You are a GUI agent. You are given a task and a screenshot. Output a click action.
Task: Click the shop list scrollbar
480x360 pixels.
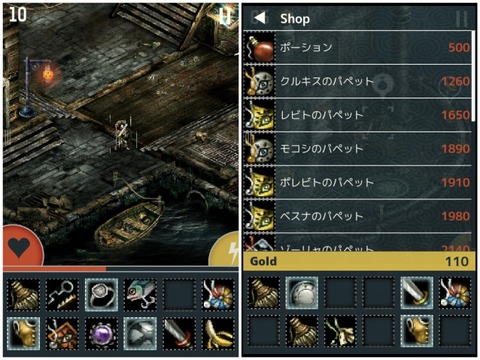click(x=474, y=76)
